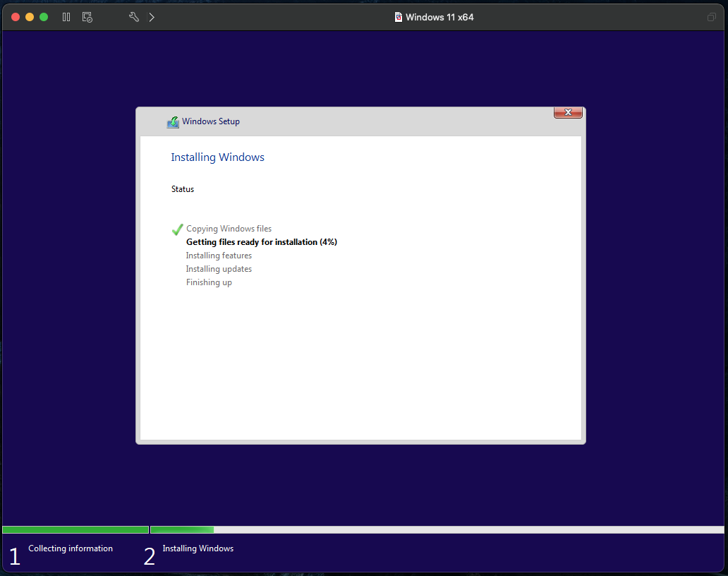Click the 'Installing Windows' step 2 label
The image size is (728, 576).
tap(198, 548)
